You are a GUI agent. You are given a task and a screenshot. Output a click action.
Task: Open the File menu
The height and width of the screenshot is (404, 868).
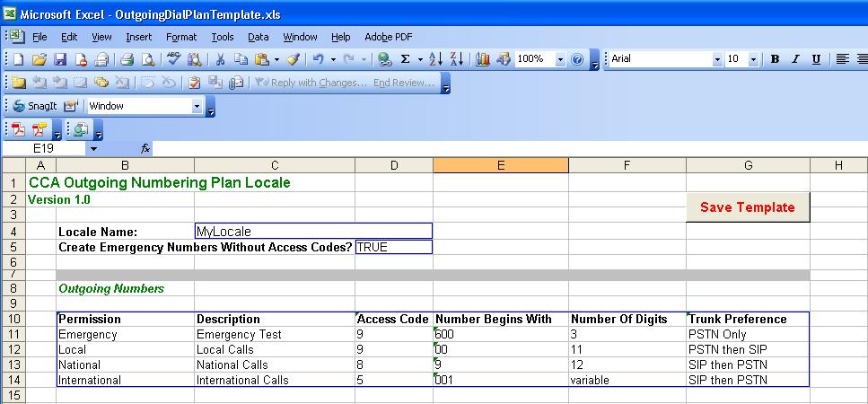39,37
